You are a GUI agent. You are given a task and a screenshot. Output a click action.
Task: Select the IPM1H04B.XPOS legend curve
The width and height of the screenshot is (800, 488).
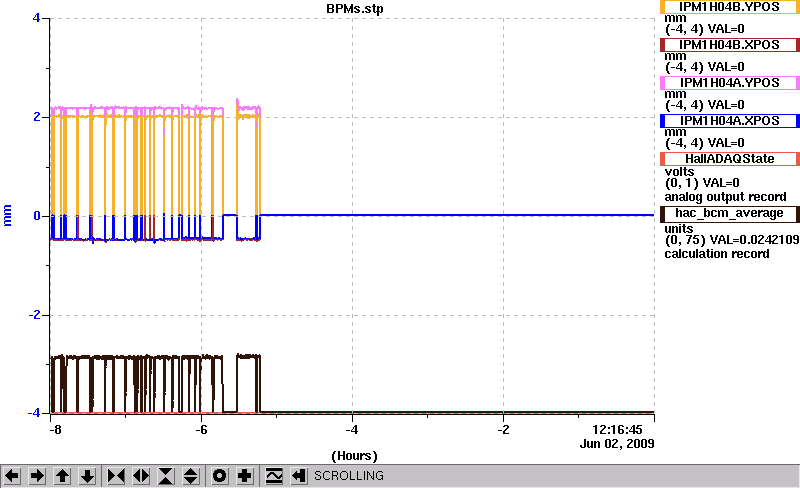pos(730,45)
